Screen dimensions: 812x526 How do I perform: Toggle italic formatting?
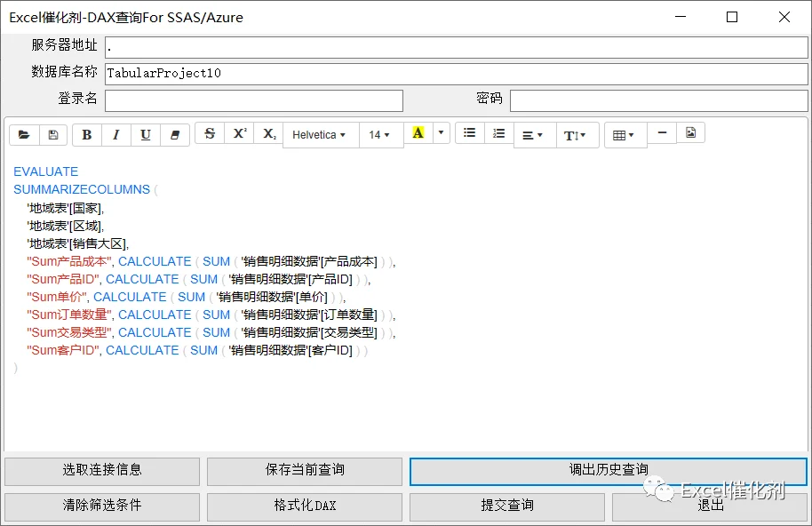pos(116,134)
